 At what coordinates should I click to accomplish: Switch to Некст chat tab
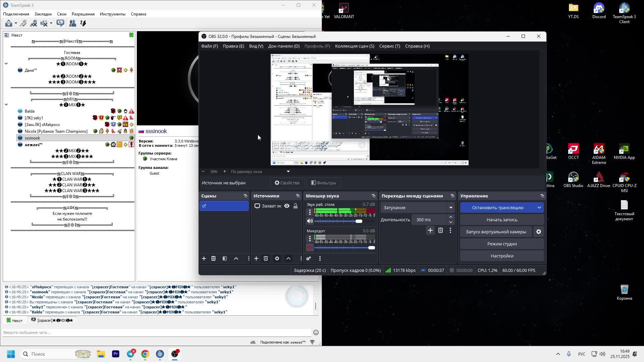[x=15, y=320]
